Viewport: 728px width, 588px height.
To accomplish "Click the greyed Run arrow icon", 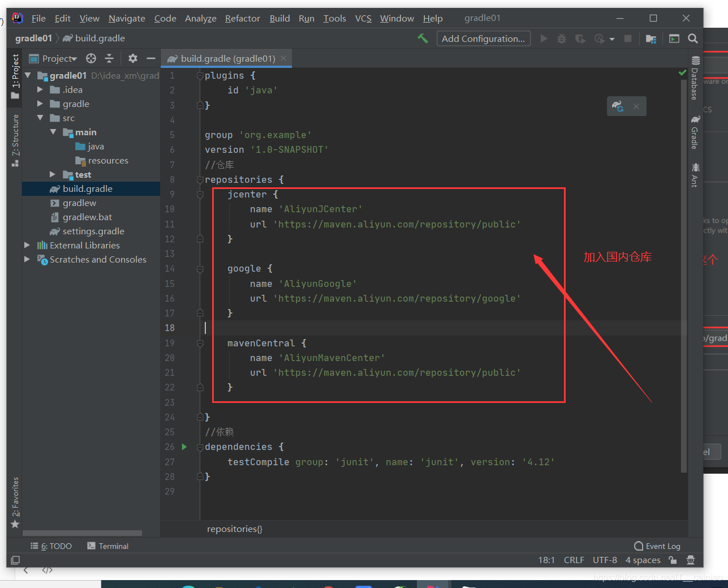I will tap(544, 38).
